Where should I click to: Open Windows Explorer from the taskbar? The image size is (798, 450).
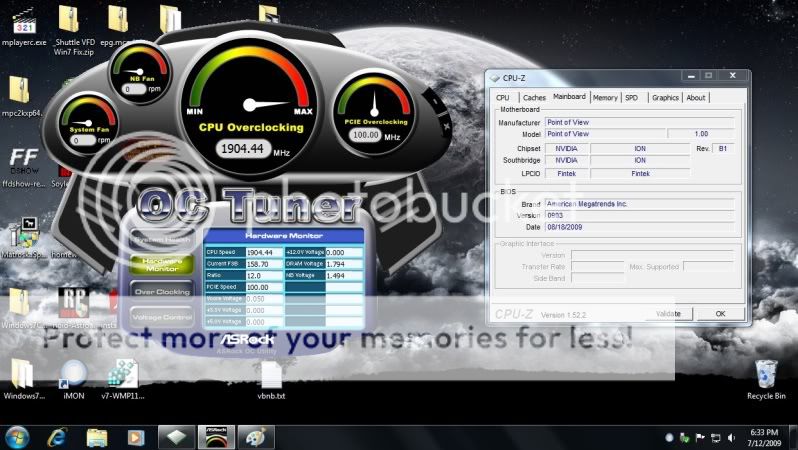pos(97,438)
